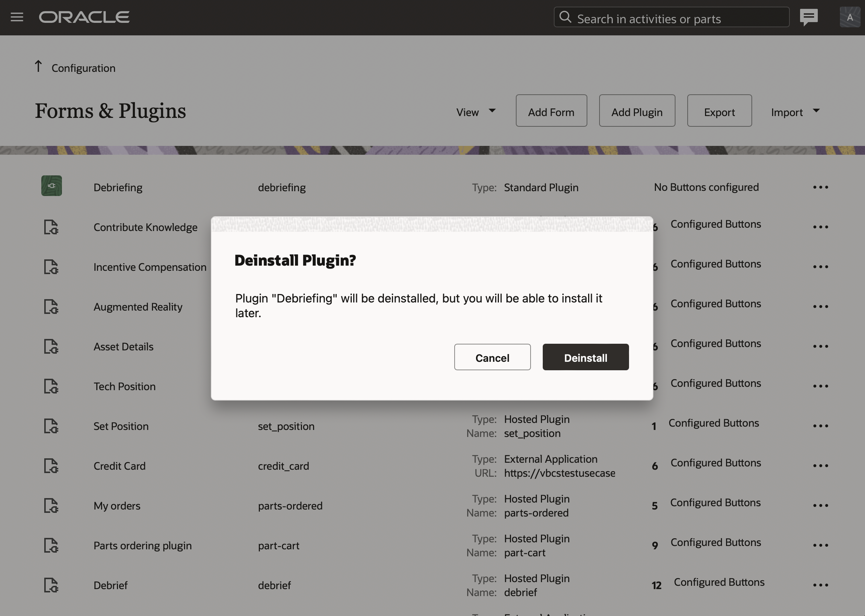Open the hamburger navigation menu

click(17, 17)
